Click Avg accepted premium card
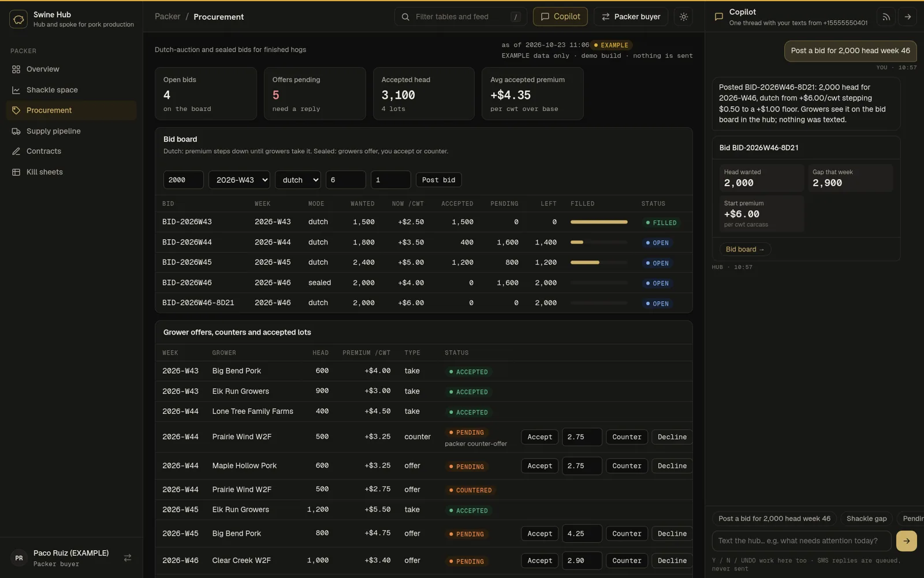 (532, 94)
